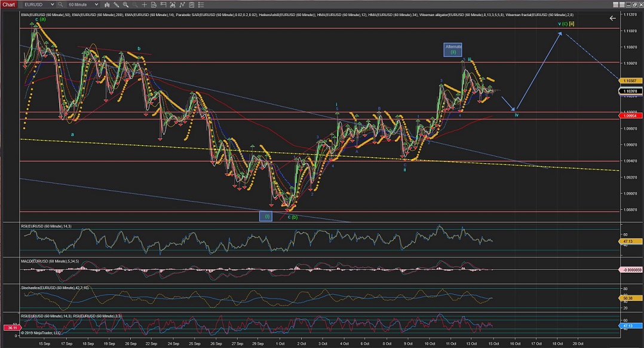
Task: Click the 1.08800 price axis label
Action: tap(630, 209)
